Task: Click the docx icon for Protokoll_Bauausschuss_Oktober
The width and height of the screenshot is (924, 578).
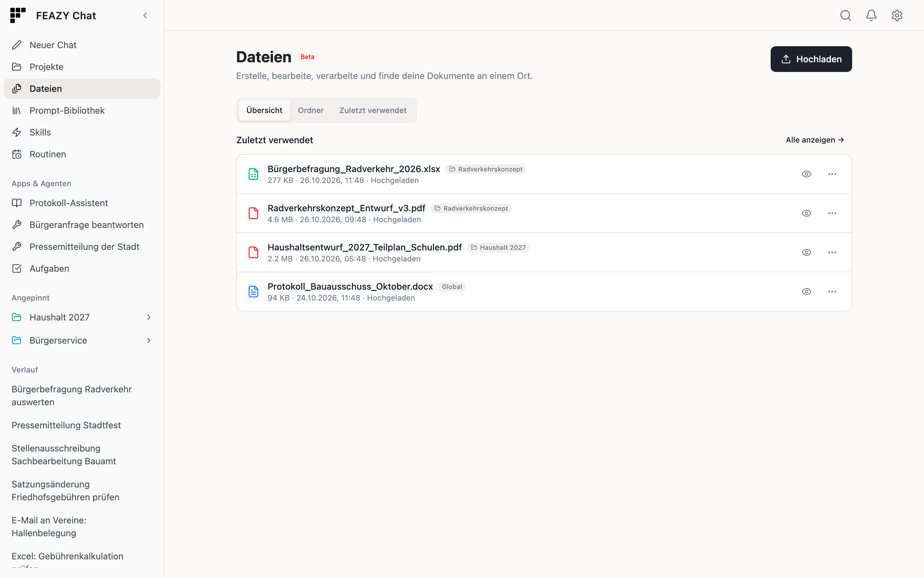Action: pyautogui.click(x=253, y=292)
